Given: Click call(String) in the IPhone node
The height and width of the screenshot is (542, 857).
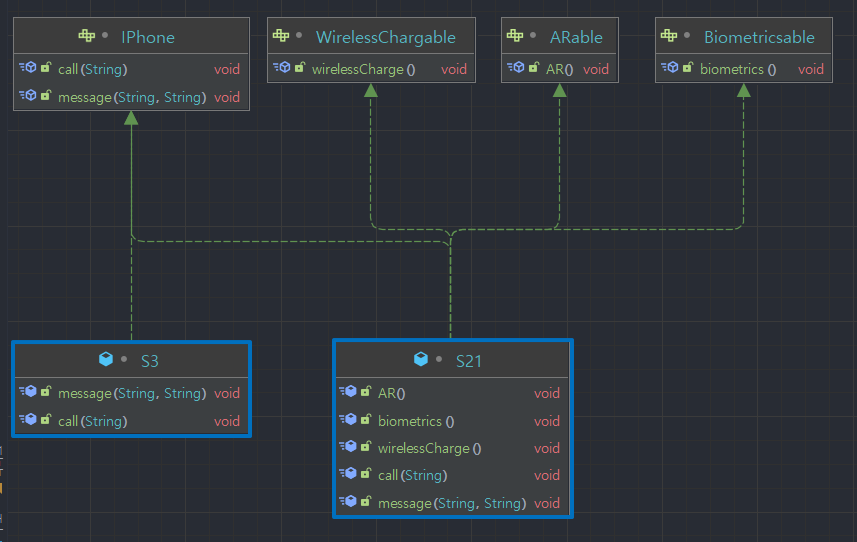Looking at the screenshot, I should [92, 69].
